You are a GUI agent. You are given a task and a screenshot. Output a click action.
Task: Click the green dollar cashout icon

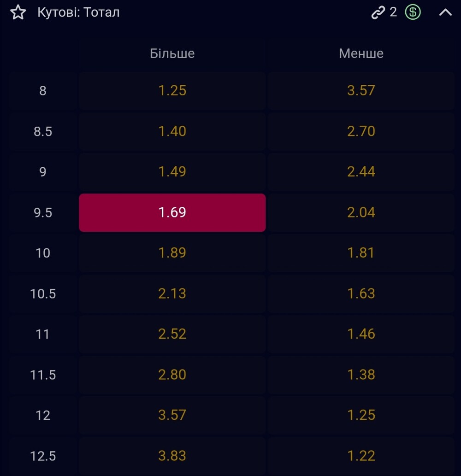(413, 12)
